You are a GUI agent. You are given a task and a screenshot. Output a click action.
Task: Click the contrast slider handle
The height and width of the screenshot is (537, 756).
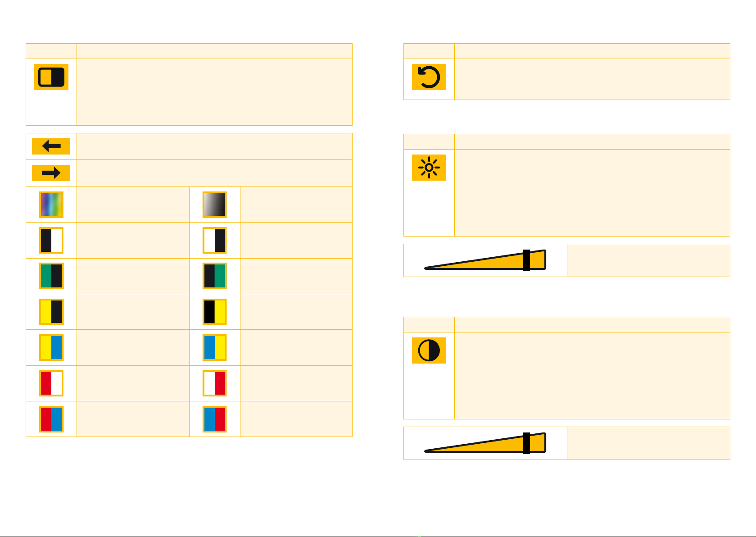coord(526,443)
